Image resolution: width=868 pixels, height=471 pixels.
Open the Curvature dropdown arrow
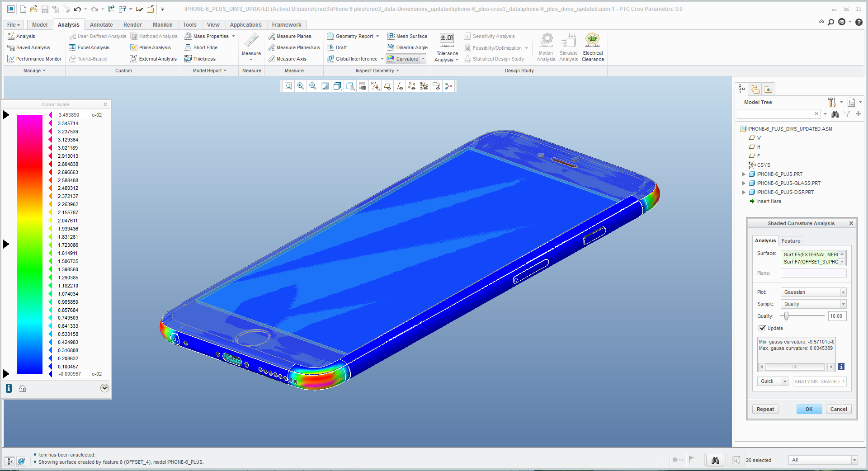(x=423, y=59)
